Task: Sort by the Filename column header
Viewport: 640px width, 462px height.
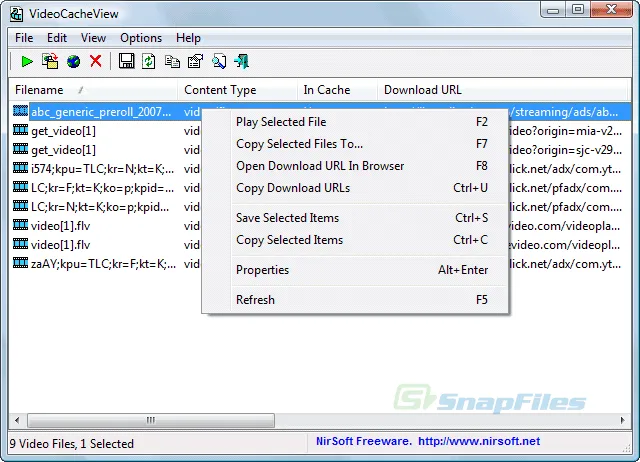Action: point(93,90)
